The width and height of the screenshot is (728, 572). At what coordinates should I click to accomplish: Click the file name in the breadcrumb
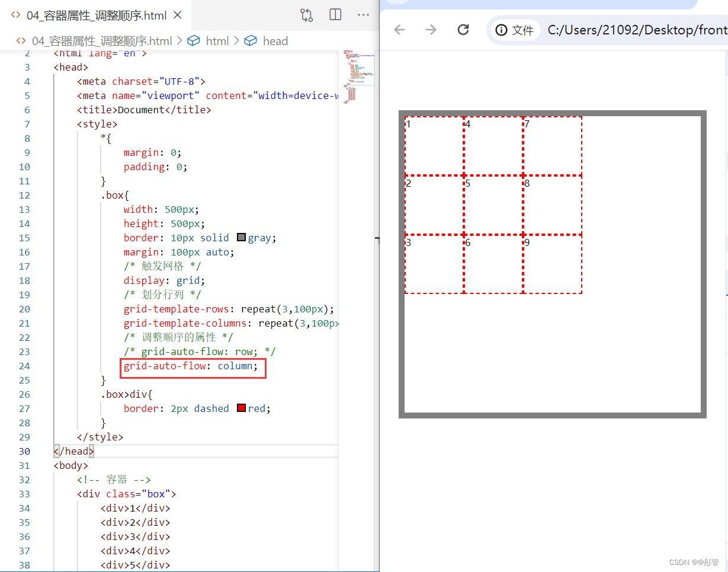pos(102,41)
